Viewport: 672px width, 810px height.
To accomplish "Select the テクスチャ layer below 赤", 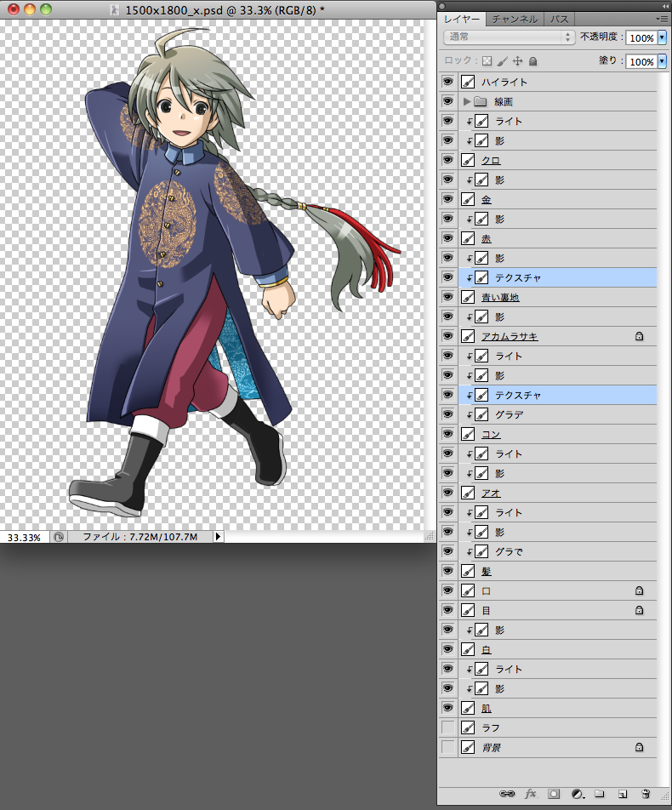I will click(557, 277).
